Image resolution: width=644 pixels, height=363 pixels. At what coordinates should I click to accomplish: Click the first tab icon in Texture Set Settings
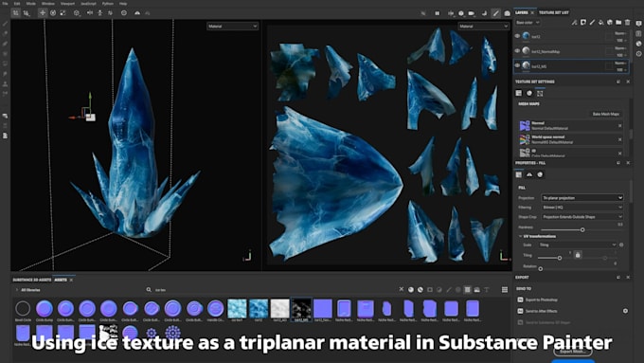point(519,93)
